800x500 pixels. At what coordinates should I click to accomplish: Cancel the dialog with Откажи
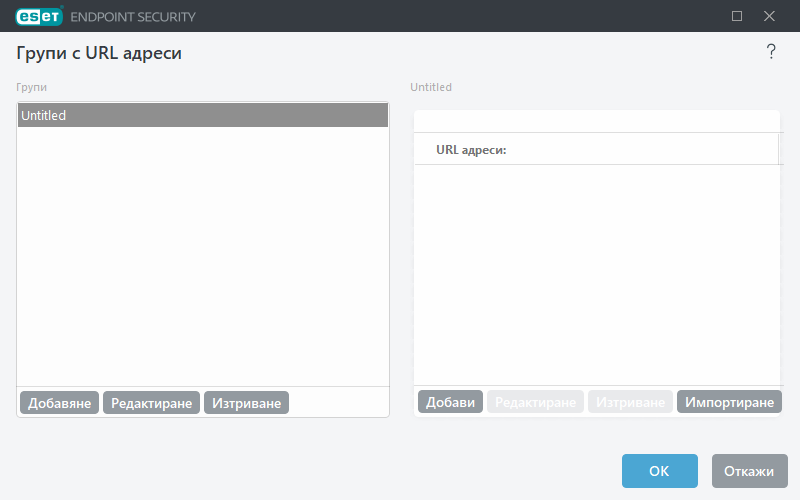749,471
